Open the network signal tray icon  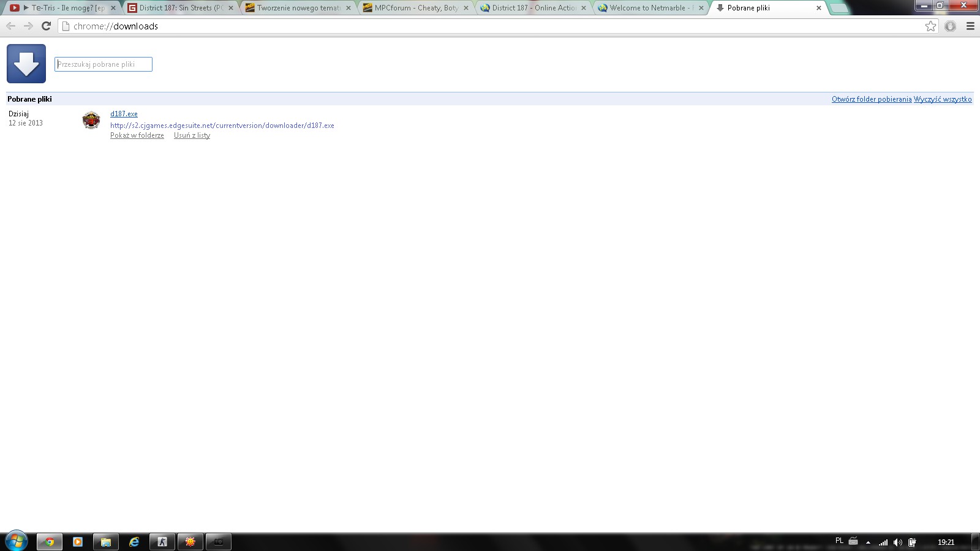[x=883, y=542]
